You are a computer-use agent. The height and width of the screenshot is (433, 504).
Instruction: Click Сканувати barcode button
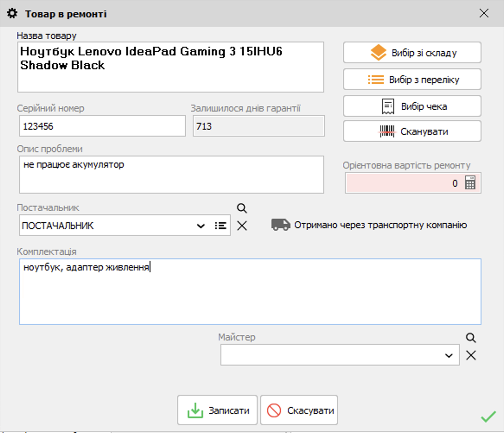pyautogui.click(x=412, y=131)
